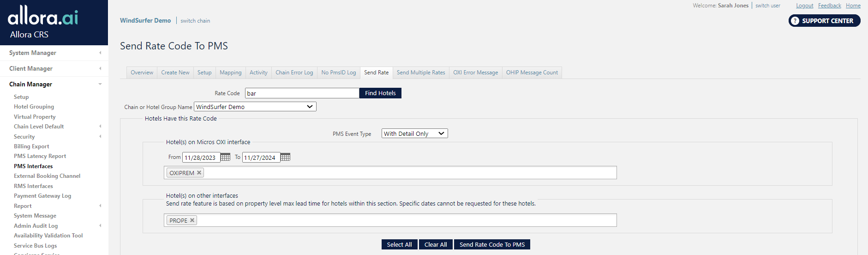Click inside the other interfaces hotels tag box
The height and width of the screenshot is (255, 868).
click(390, 220)
